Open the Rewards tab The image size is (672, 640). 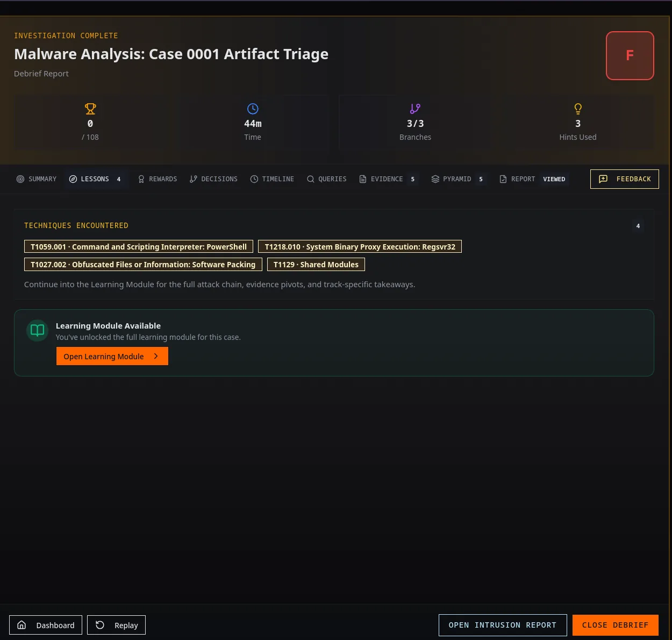pos(158,179)
